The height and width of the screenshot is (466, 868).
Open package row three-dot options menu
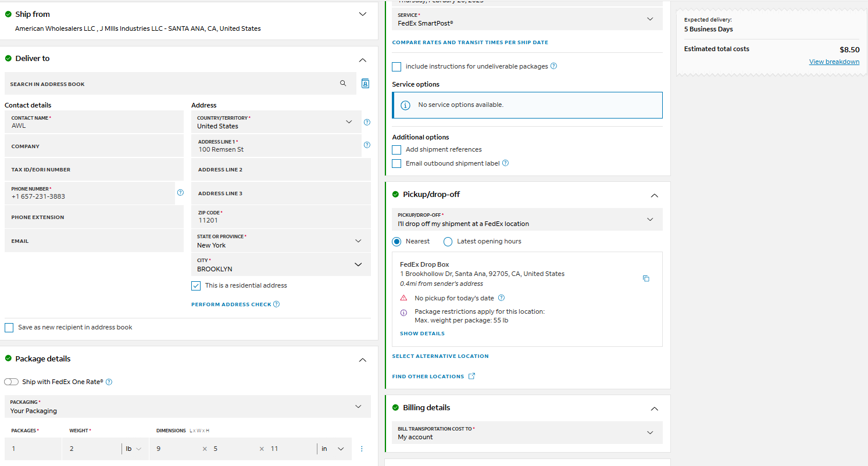tap(362, 449)
